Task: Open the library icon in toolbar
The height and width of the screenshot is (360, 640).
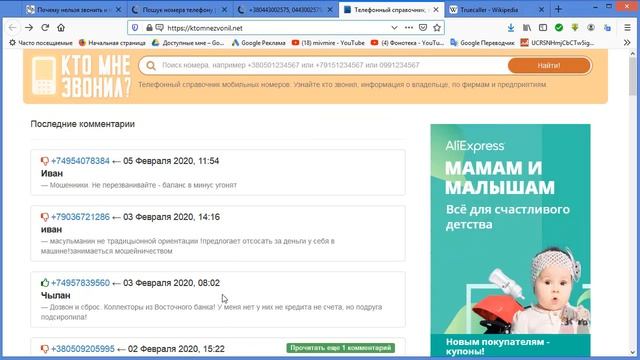Action: point(527,28)
